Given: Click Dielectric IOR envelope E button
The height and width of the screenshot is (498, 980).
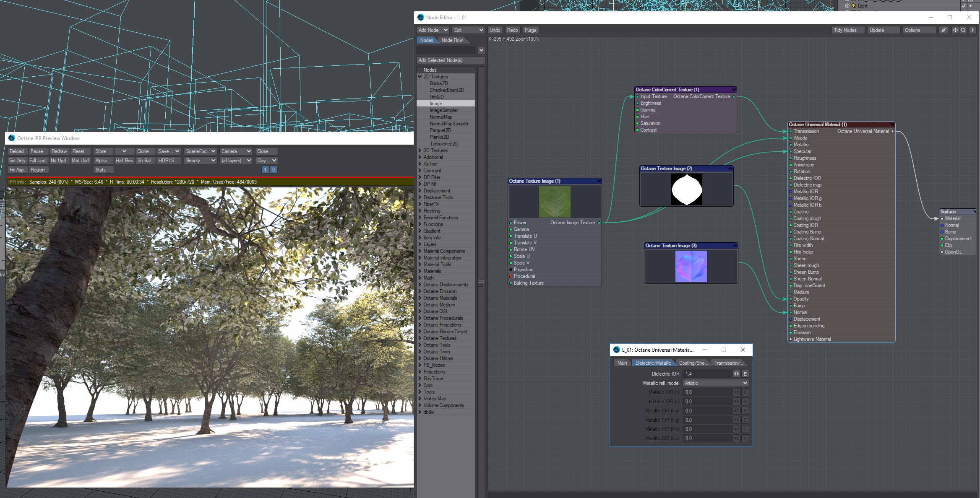Looking at the screenshot, I should pyautogui.click(x=745, y=374).
